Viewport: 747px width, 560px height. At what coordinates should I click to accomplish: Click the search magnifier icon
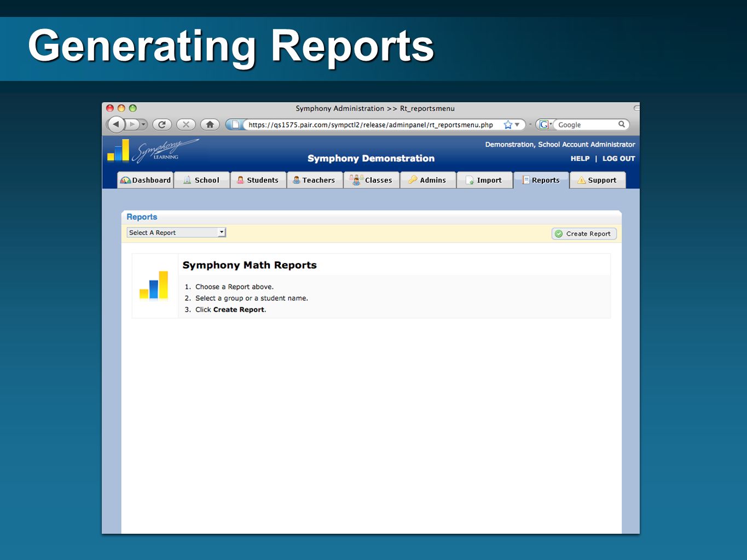click(x=622, y=124)
